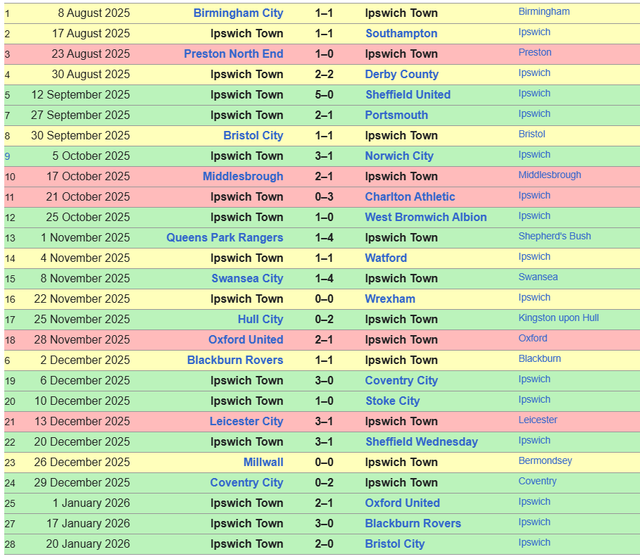This screenshot has height=559, width=640.
Task: Click the Watford team link
Action: tap(386, 258)
